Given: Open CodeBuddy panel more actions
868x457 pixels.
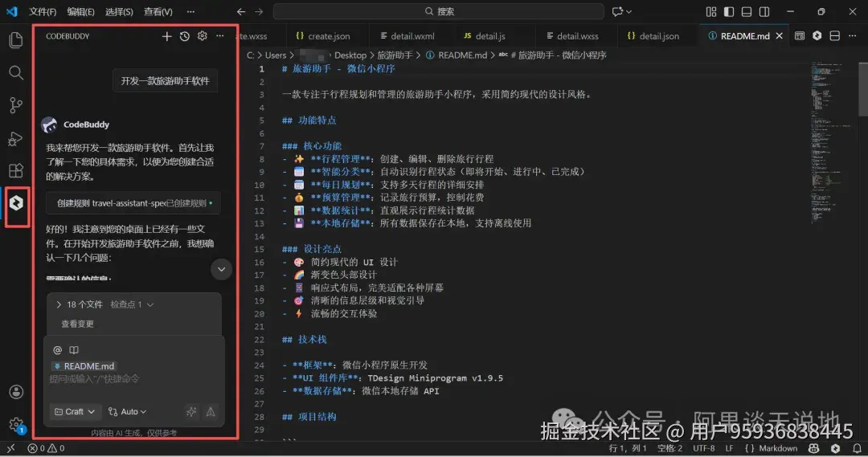Looking at the screenshot, I should [x=219, y=36].
